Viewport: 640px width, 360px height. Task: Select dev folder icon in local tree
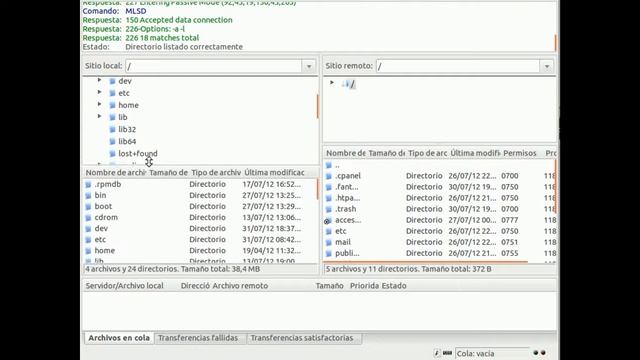113,81
